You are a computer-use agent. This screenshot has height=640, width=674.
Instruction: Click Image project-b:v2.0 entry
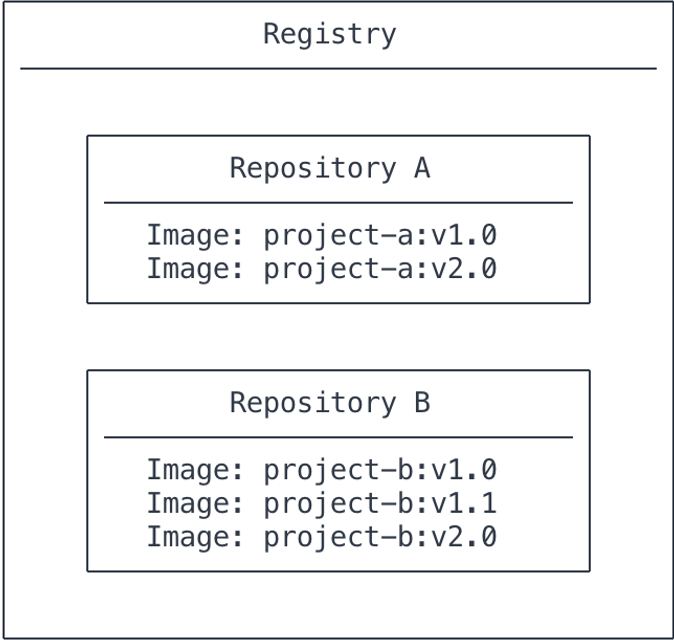[322, 537]
